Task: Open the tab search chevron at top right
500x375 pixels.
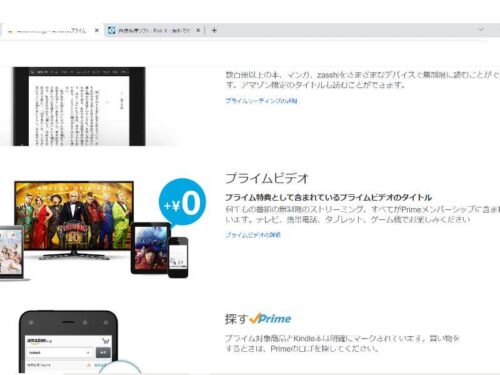Action: tap(481, 30)
